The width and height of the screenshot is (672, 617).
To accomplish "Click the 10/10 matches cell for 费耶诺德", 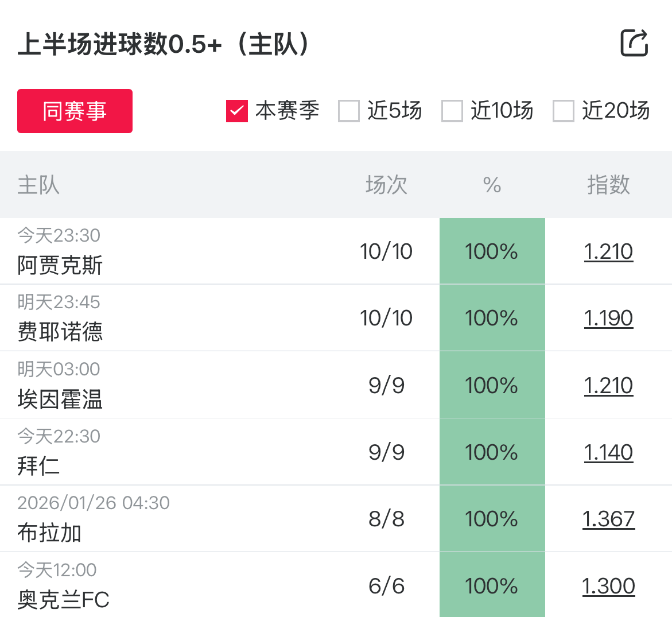I will pyautogui.click(x=386, y=318).
